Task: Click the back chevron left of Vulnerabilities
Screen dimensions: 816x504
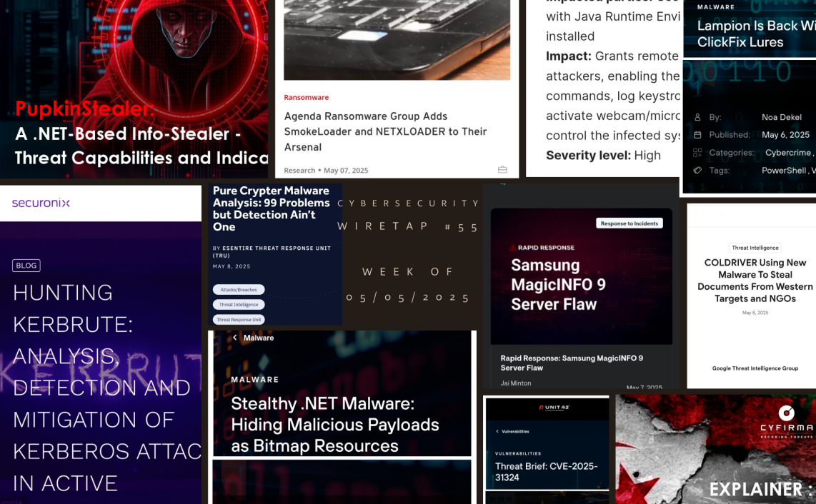Action: (x=497, y=431)
